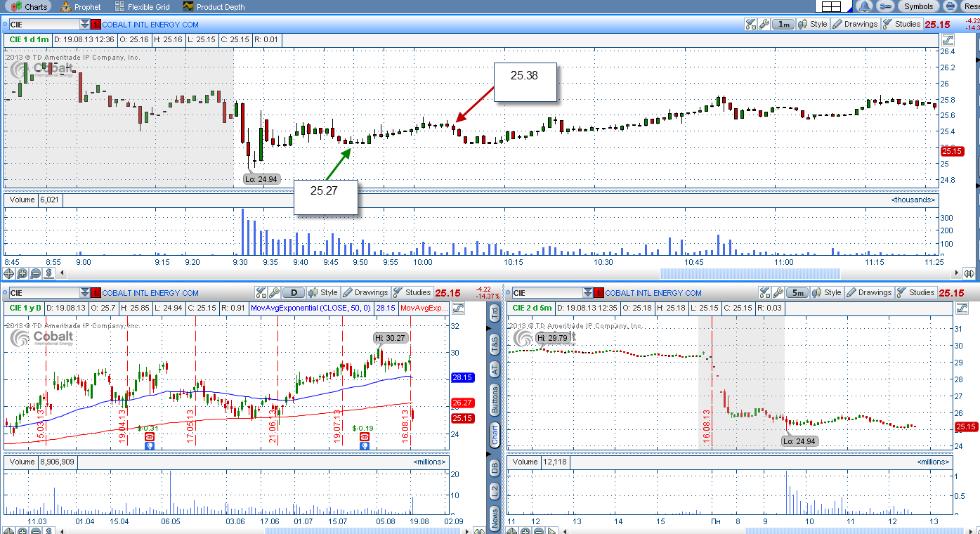The width and height of the screenshot is (980, 534).
Task: Click zoom out icon under top chart
Action: 35,273
